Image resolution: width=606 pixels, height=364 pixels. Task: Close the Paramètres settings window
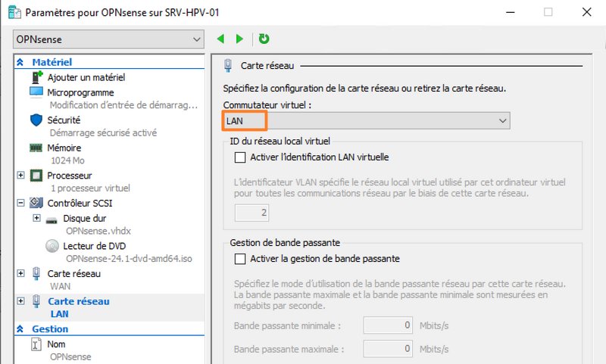586,12
